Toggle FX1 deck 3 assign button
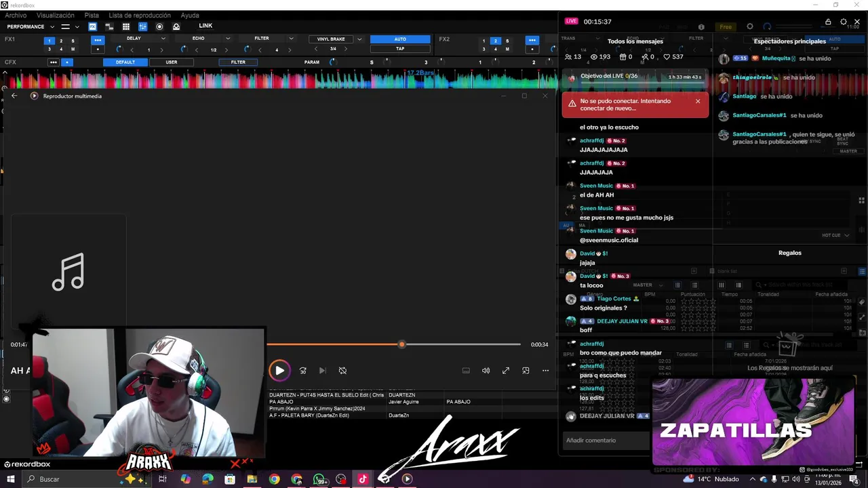Viewport: 868px width, 488px height. tap(50, 49)
